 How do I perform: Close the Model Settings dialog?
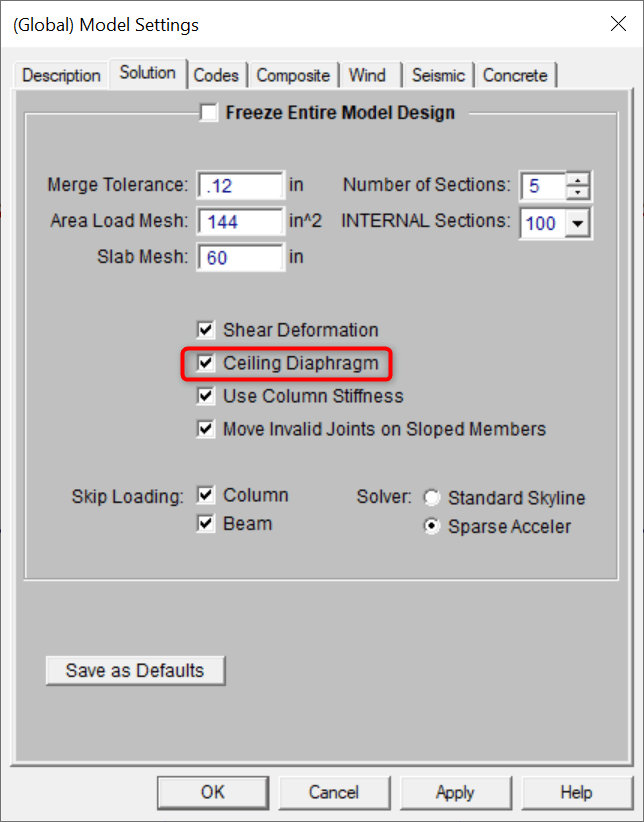tap(618, 25)
